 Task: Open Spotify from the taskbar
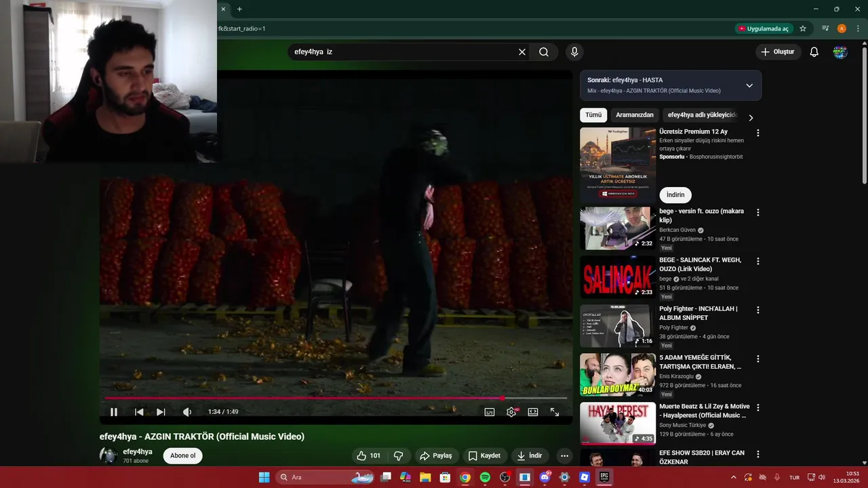[x=485, y=477]
